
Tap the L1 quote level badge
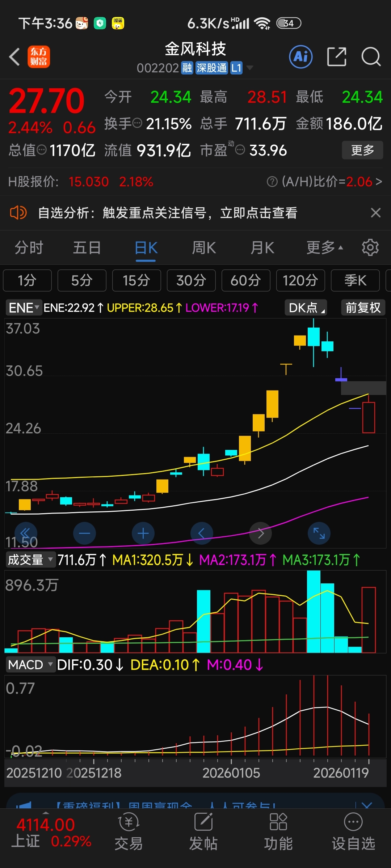tap(236, 68)
